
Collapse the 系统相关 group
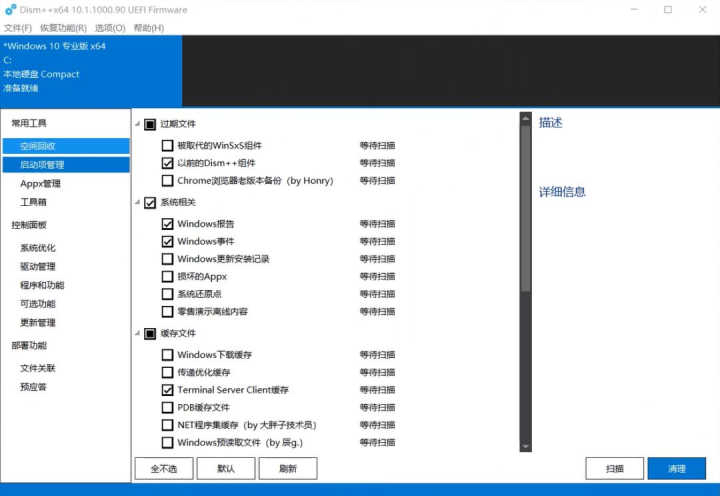point(137,203)
